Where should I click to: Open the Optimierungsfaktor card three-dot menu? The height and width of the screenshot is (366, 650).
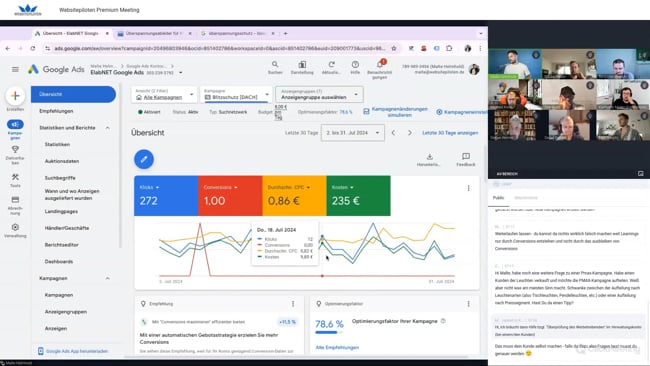click(468, 304)
